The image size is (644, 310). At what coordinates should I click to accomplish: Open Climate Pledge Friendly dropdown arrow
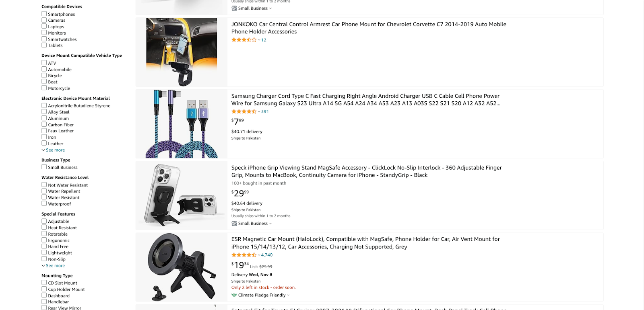288,295
